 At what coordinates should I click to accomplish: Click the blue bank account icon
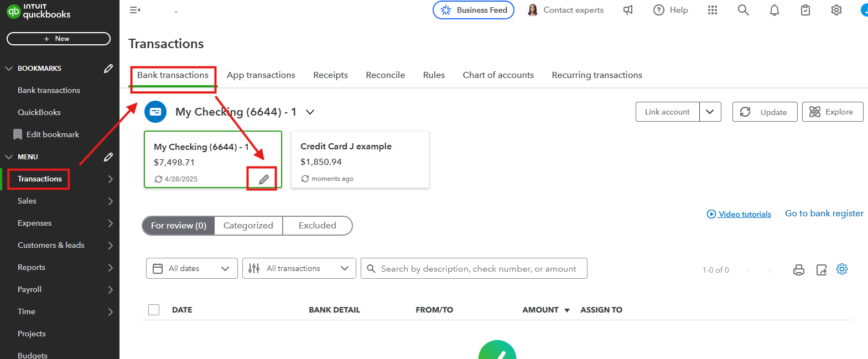pos(155,112)
